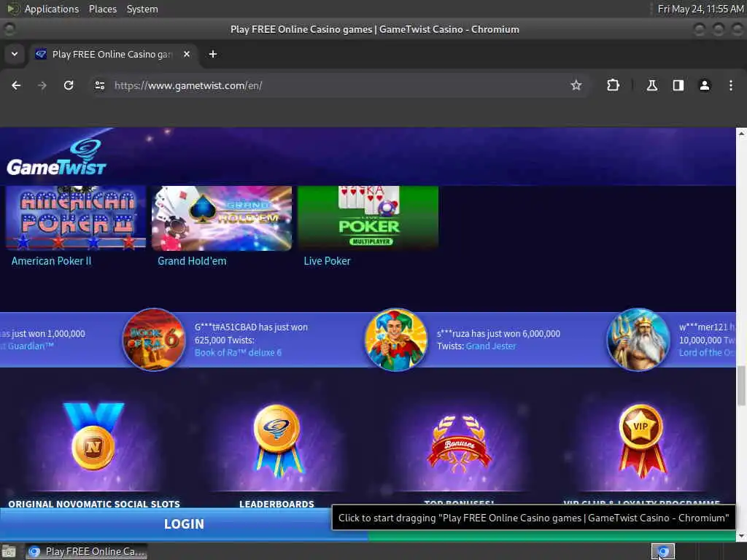The width and height of the screenshot is (747, 560).
Task: Open the Grand Hold'em game thumbnail
Action: click(x=222, y=218)
